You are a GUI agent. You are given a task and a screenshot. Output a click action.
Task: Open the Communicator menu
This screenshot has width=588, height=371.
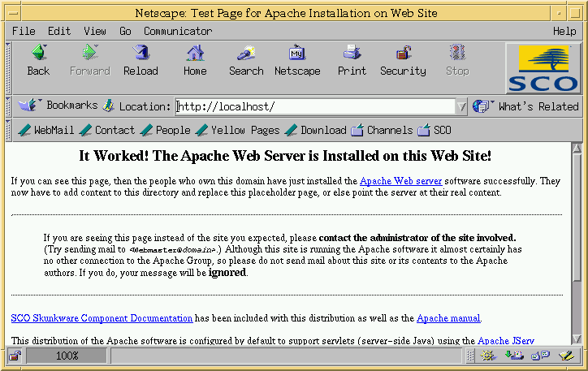[x=178, y=31]
